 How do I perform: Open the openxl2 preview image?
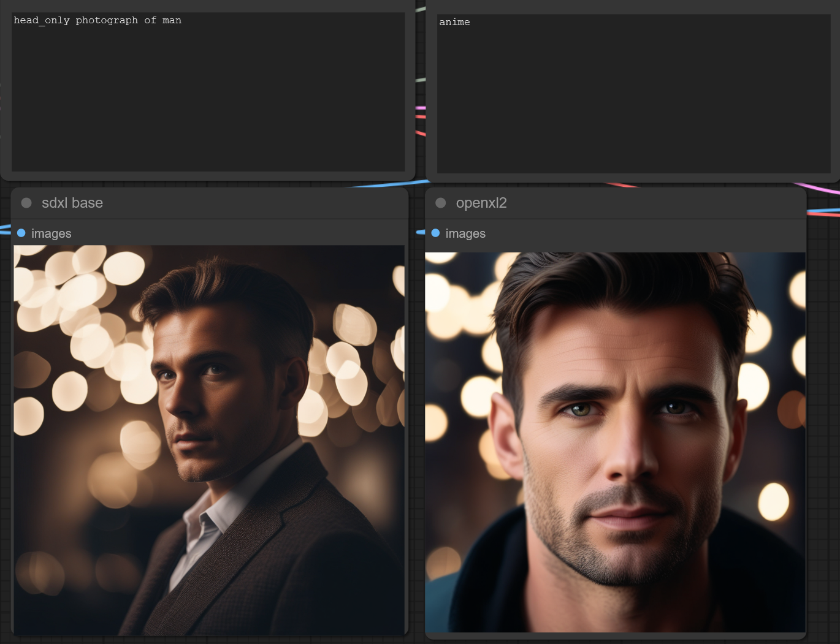pyautogui.click(x=615, y=442)
